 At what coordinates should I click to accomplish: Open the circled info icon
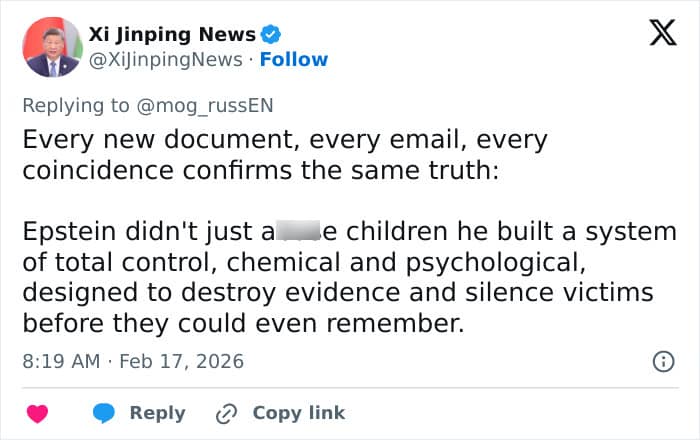[662, 362]
